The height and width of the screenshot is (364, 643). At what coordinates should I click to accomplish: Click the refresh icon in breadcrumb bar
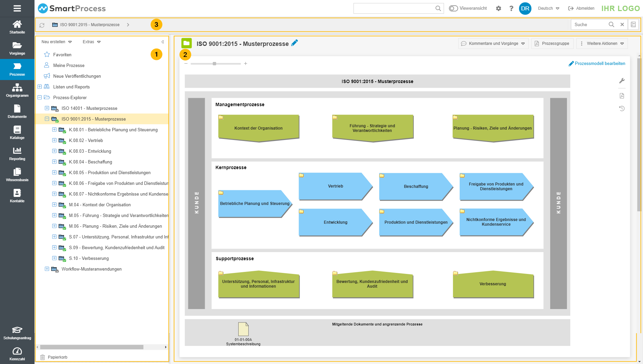[x=42, y=25]
